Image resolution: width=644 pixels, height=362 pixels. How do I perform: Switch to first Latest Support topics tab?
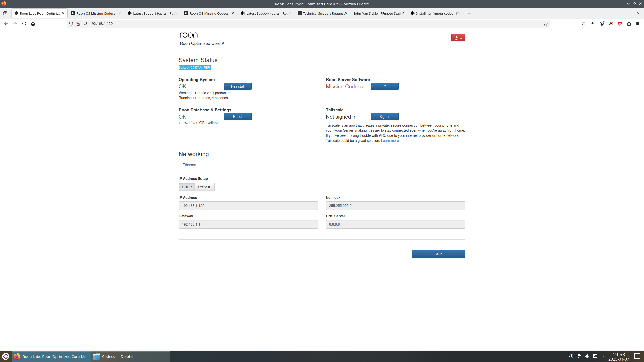click(152, 13)
